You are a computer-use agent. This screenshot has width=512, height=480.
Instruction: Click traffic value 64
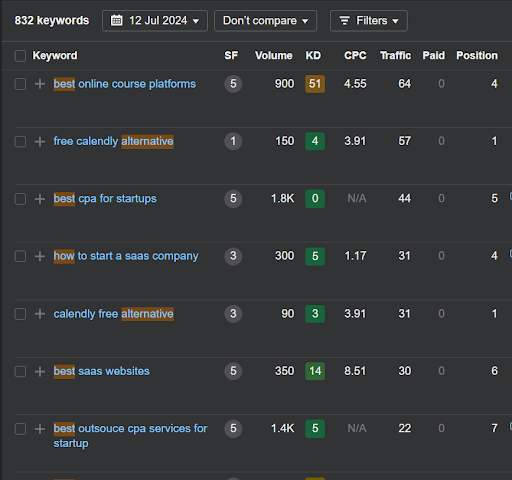coord(405,84)
